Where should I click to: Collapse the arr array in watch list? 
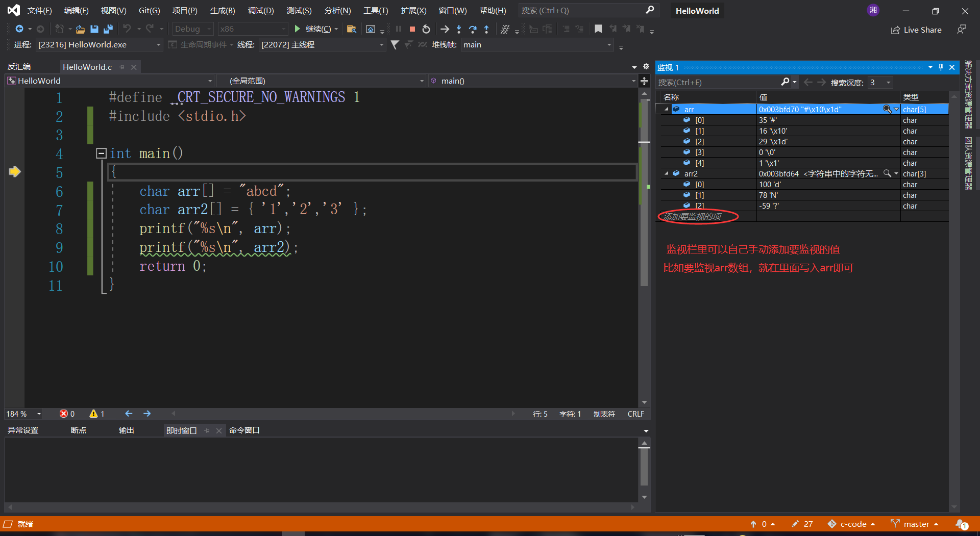[x=666, y=109]
